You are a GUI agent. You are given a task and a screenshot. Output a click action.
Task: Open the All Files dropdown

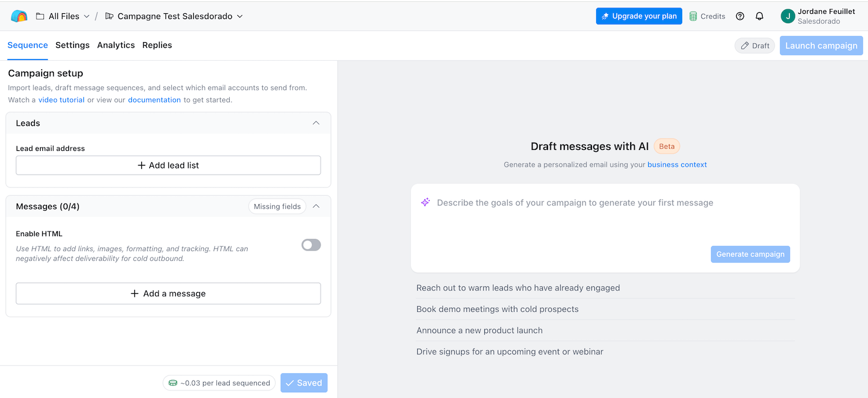point(63,16)
